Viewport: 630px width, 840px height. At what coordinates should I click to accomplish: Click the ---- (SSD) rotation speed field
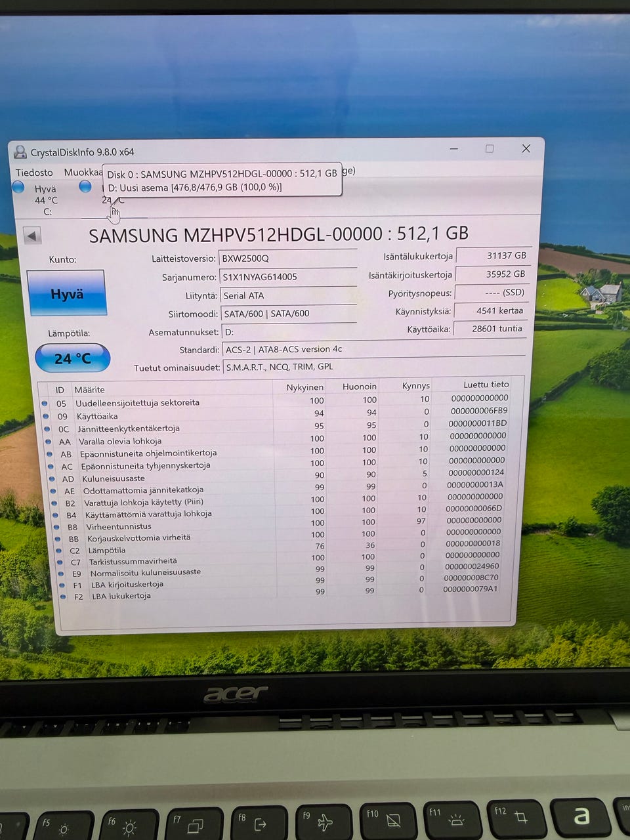coord(492,293)
